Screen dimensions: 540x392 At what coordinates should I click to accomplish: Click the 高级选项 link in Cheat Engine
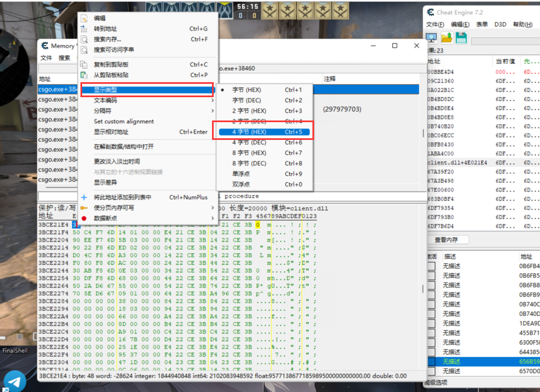436,383
